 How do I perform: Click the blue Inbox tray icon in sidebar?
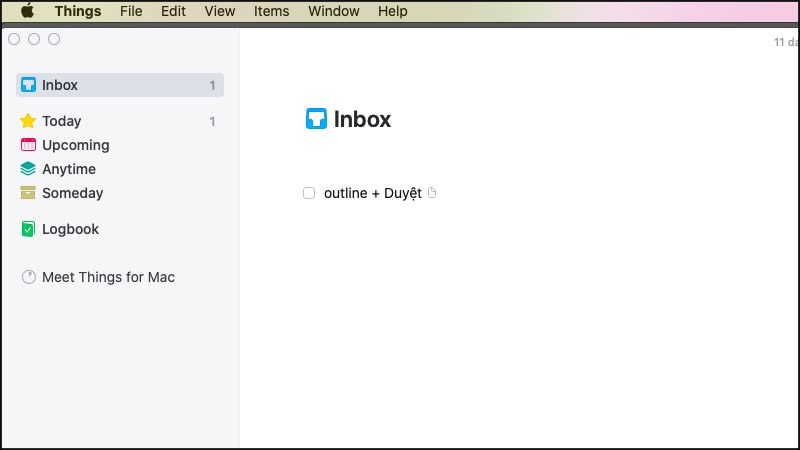tap(28, 85)
